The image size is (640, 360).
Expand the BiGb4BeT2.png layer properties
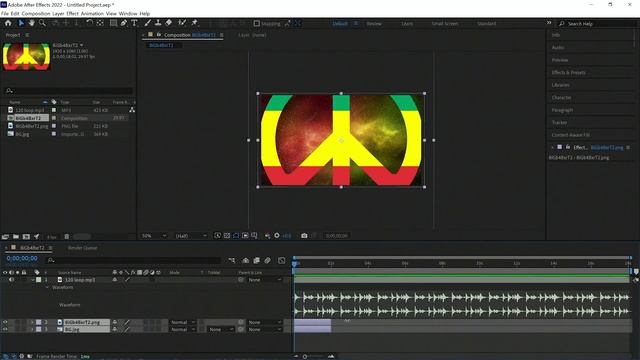(x=32, y=322)
